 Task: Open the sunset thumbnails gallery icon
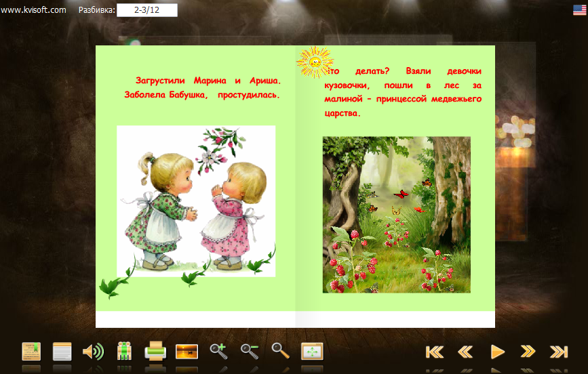pyautogui.click(x=187, y=352)
